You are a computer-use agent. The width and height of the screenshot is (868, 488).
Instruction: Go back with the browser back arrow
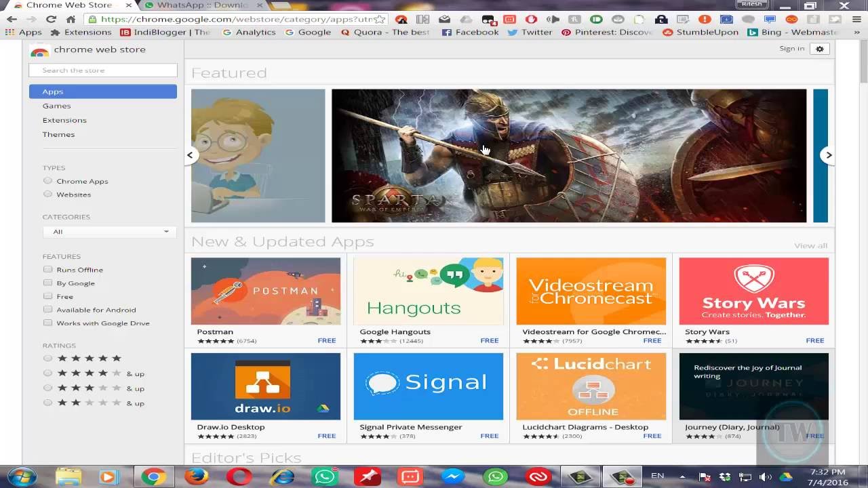12,19
